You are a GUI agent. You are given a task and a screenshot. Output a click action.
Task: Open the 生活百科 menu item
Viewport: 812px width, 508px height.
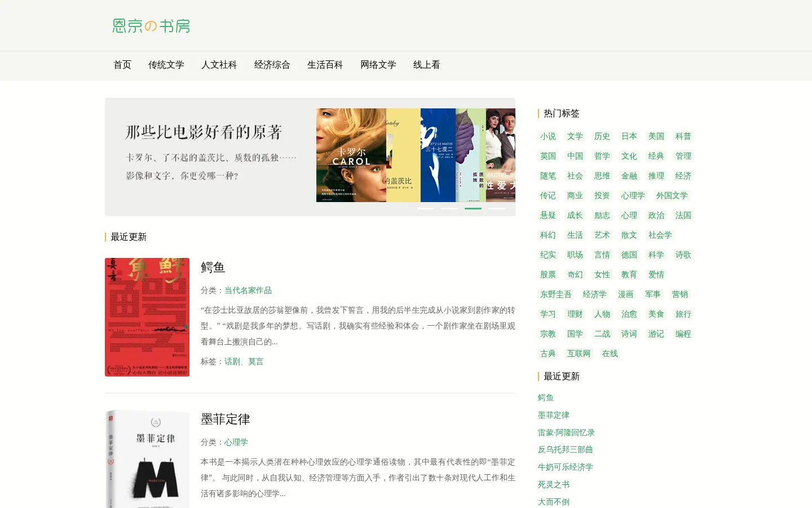325,65
